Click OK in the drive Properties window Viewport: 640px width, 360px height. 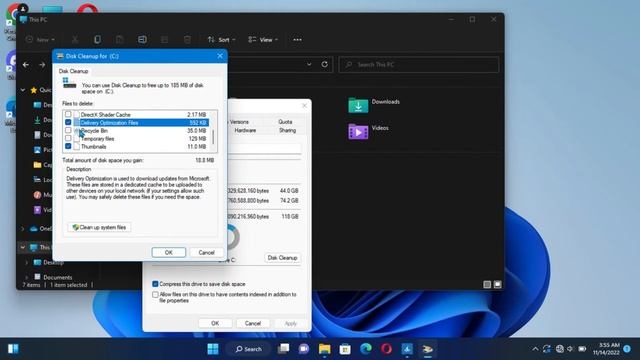coord(215,323)
